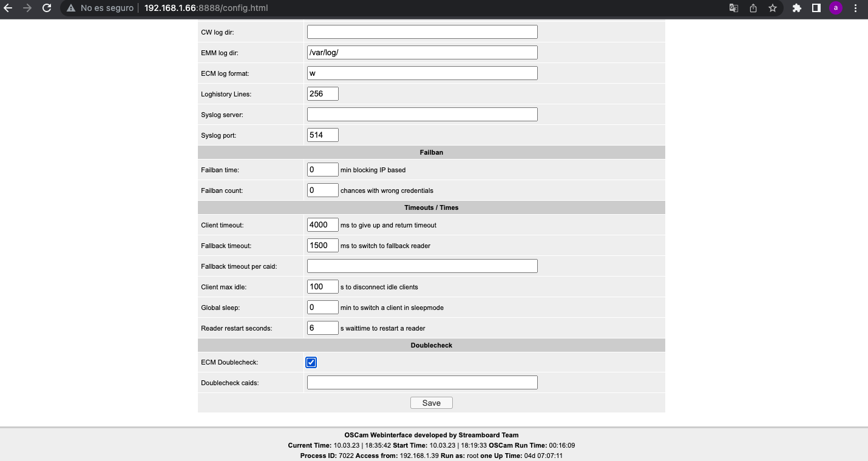
Task: Click the Client timeout input
Action: [322, 225]
